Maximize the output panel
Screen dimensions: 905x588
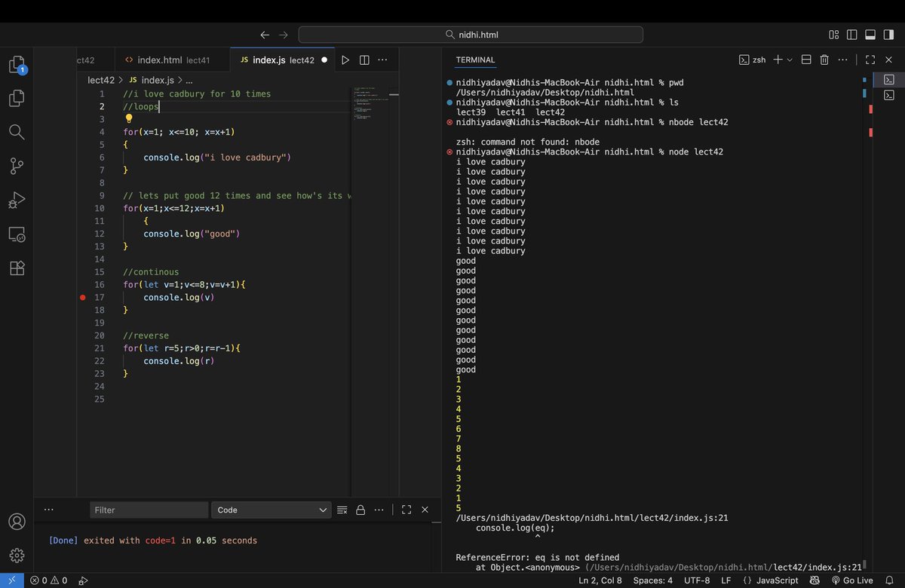tap(406, 510)
